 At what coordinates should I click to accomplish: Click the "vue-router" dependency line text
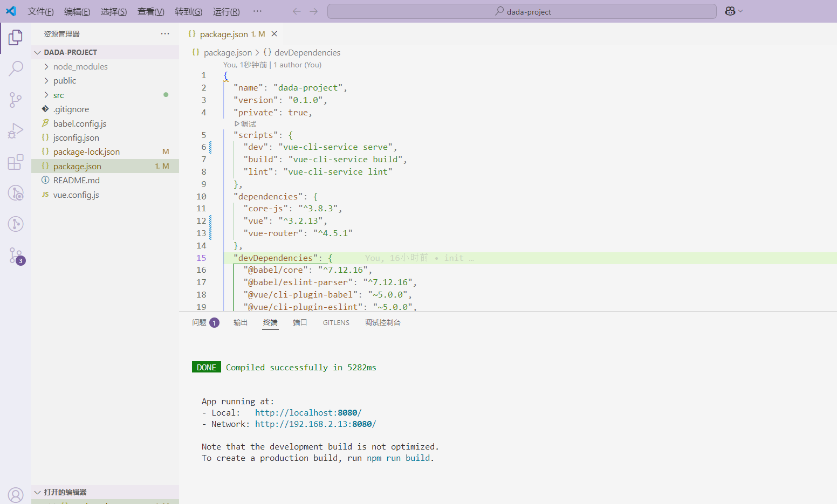[x=298, y=233]
